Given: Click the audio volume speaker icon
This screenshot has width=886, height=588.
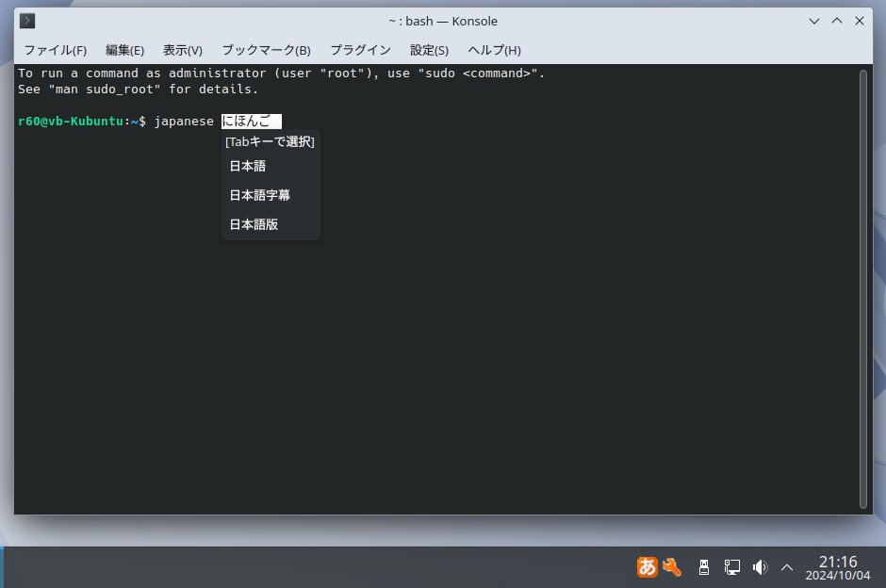Looking at the screenshot, I should (x=760, y=566).
